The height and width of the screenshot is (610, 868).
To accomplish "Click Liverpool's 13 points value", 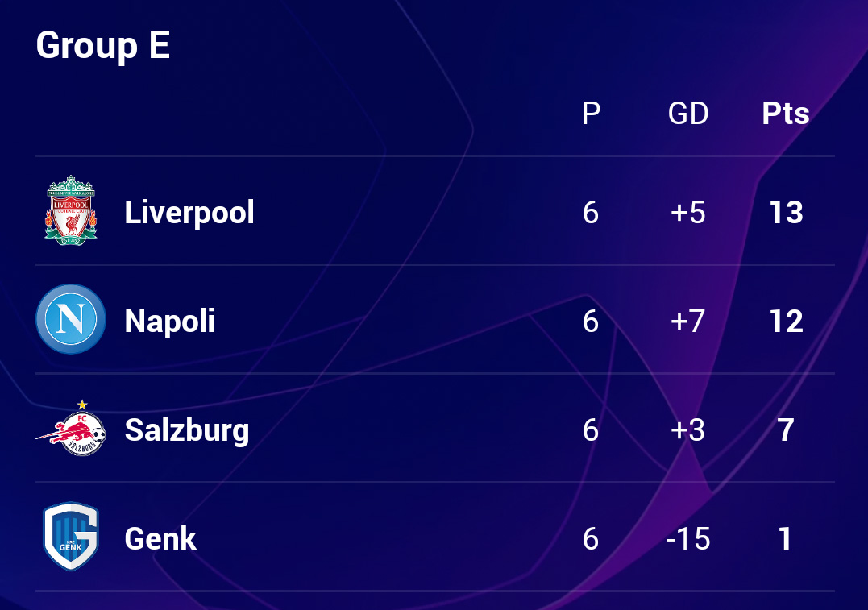I will point(786,213).
